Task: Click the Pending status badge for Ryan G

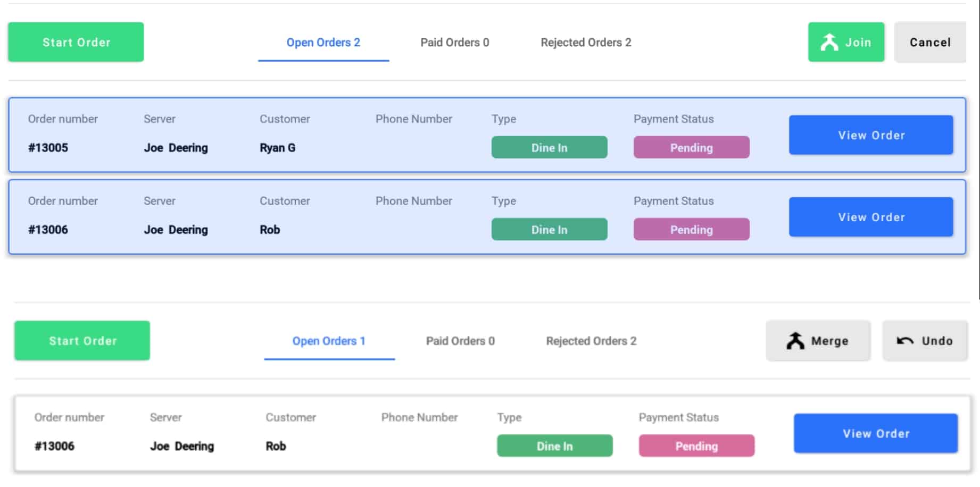Action: (x=692, y=147)
